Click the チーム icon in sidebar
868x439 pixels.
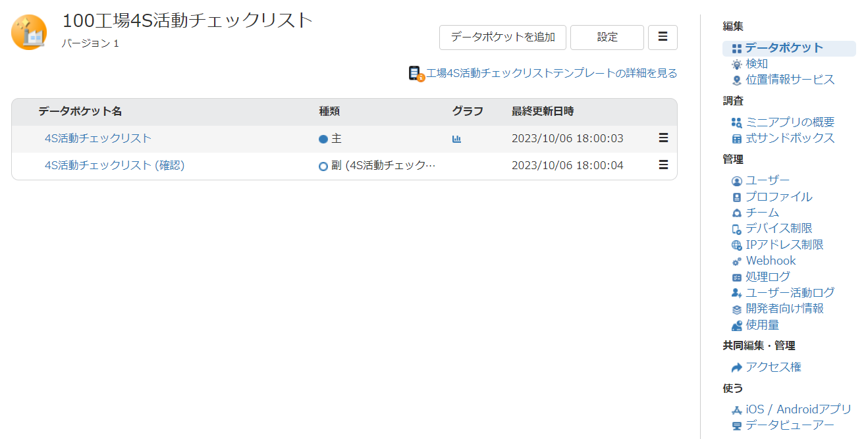pyautogui.click(x=737, y=213)
